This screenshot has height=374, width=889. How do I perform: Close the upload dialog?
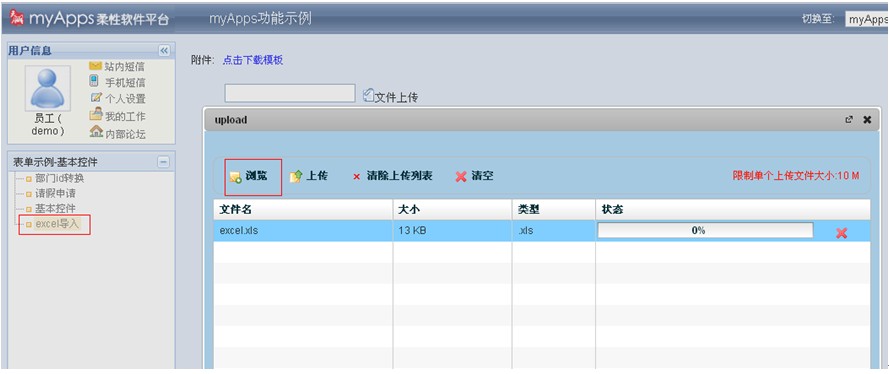coord(866,120)
